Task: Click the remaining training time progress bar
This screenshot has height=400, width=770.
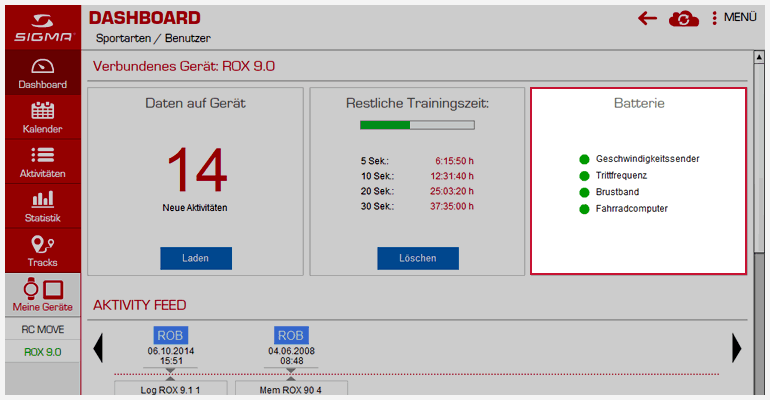Action: pos(417,125)
